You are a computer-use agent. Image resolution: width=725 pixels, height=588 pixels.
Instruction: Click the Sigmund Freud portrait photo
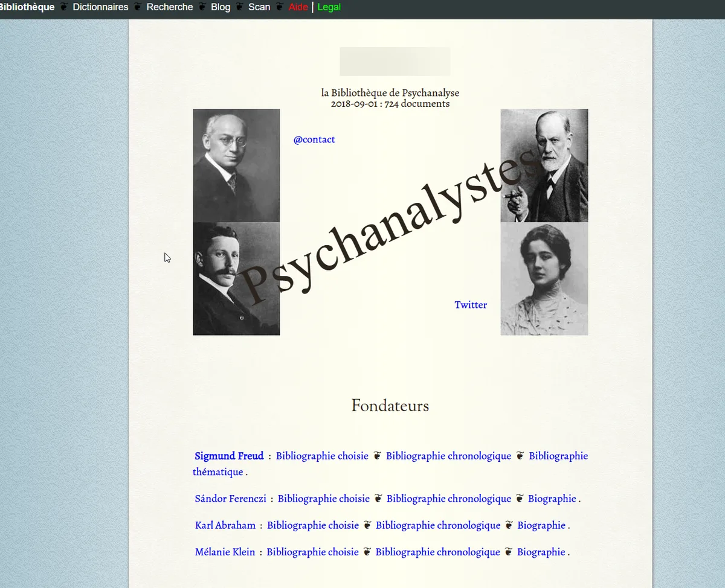(544, 165)
